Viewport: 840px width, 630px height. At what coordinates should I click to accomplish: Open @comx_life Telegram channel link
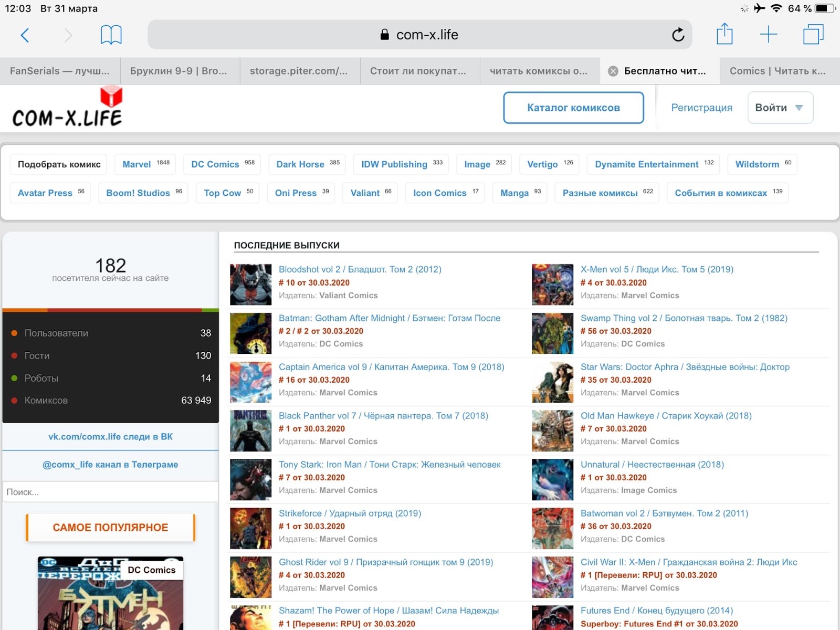tap(110, 465)
